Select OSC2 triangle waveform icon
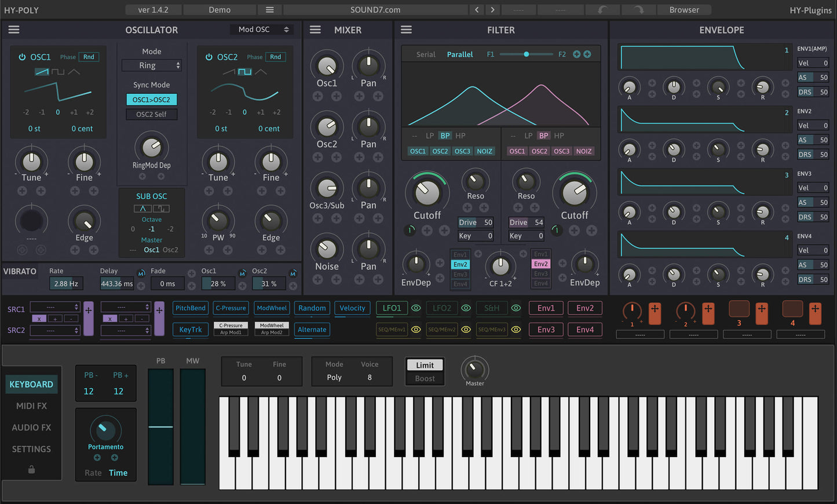The image size is (837, 504). pos(261,72)
